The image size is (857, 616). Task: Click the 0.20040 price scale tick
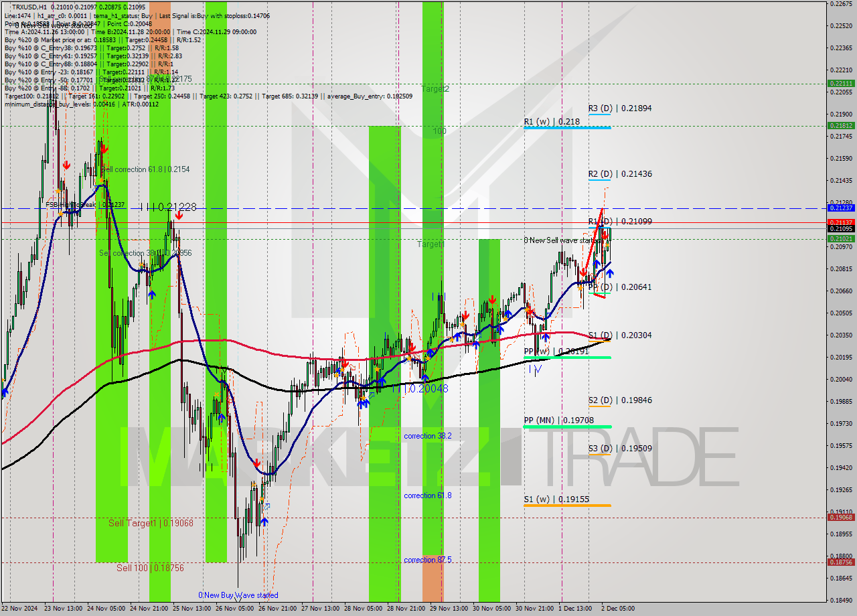841,379
